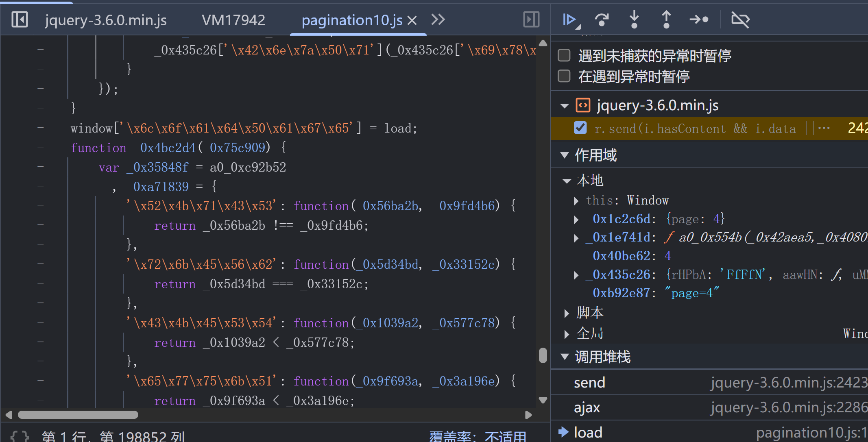The width and height of the screenshot is (868, 442).
Task: Step into next function call
Action: point(634,20)
